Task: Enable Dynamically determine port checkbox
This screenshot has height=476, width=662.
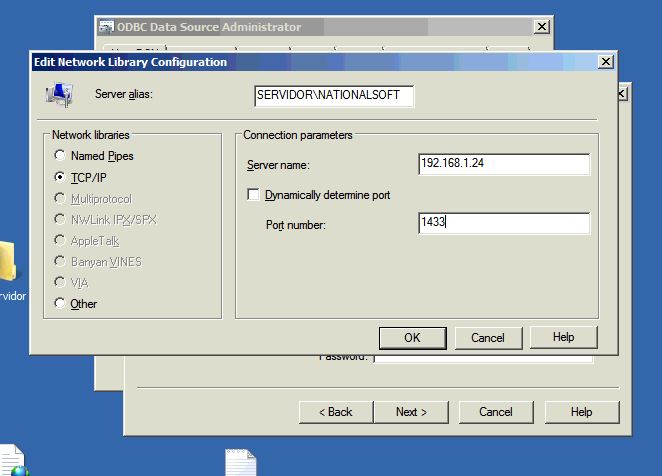Action: [253, 195]
